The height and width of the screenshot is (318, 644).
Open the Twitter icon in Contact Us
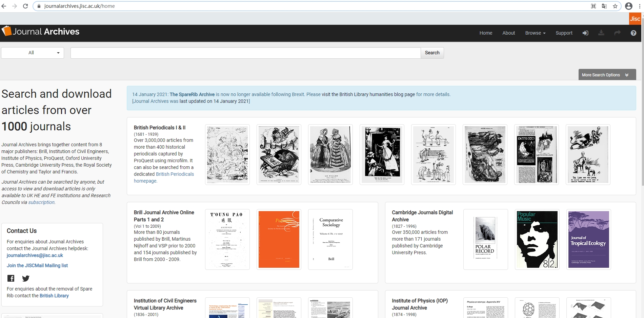coord(26,278)
